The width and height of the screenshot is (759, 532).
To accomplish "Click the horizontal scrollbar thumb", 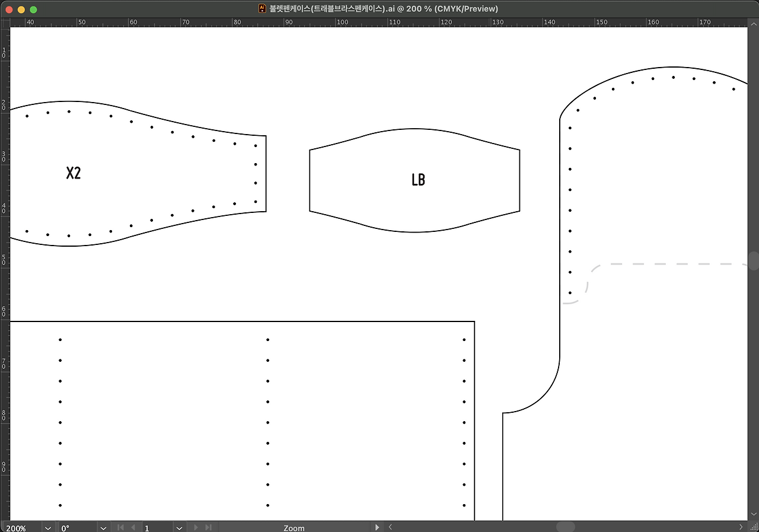I will [x=565, y=527].
